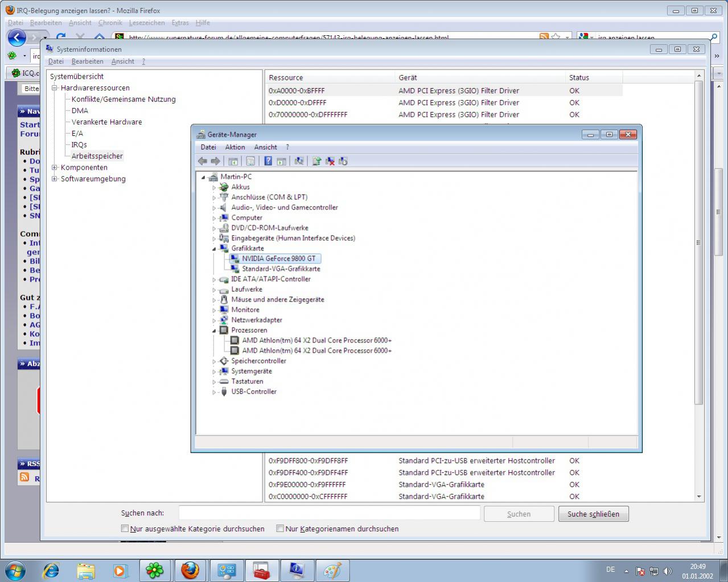Toggle the console tree pane icon in Geräte-Manager
Image resolution: width=728 pixels, height=582 pixels.
pyautogui.click(x=233, y=161)
